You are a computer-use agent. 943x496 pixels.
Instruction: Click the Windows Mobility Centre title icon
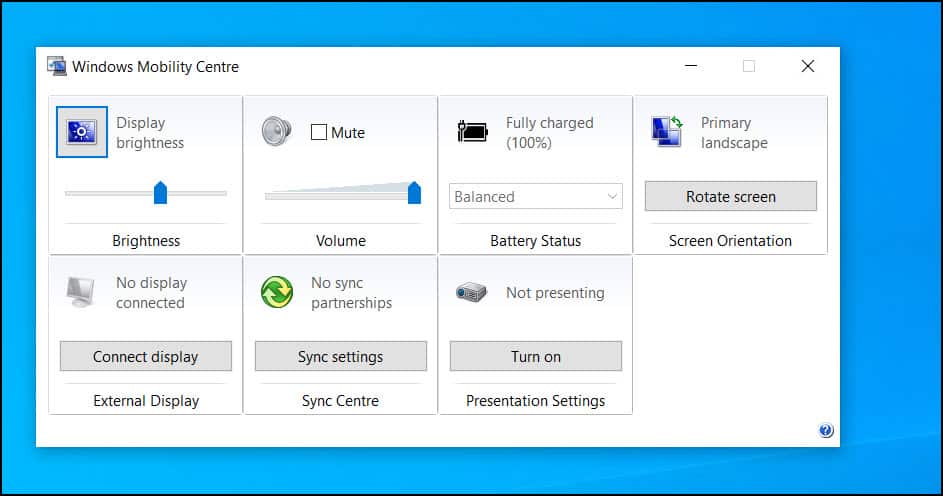click(x=57, y=66)
